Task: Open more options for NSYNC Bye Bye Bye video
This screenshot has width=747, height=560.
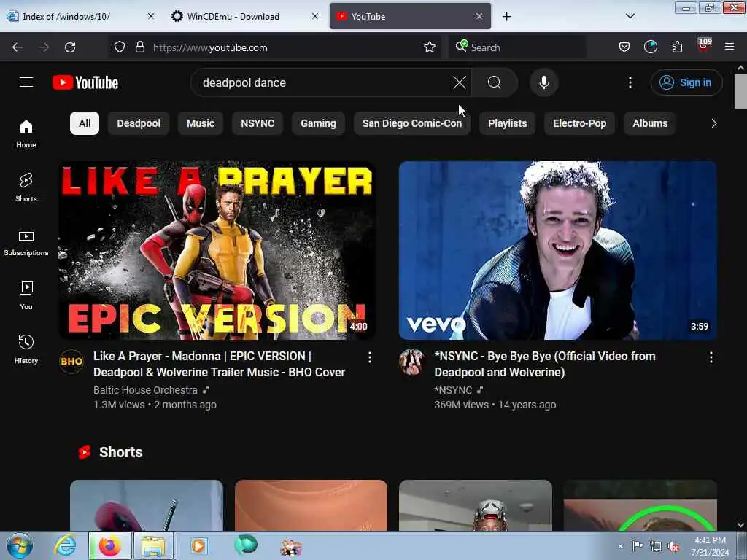Action: click(711, 357)
